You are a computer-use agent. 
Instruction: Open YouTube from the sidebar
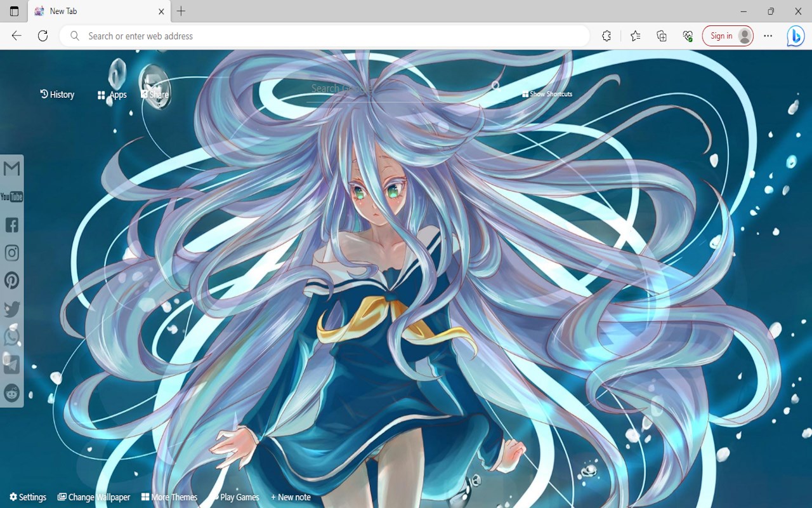click(x=11, y=197)
